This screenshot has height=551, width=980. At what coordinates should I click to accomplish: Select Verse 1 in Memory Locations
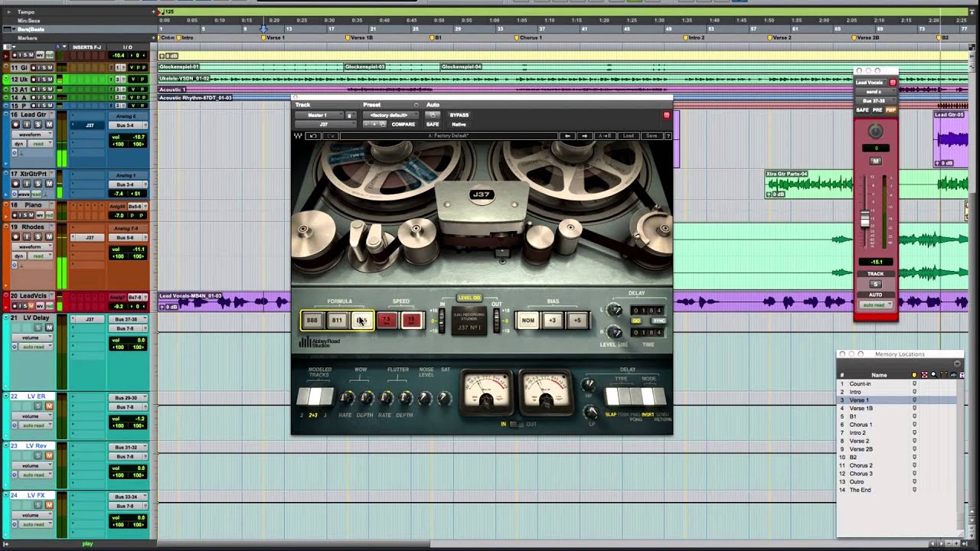point(859,400)
